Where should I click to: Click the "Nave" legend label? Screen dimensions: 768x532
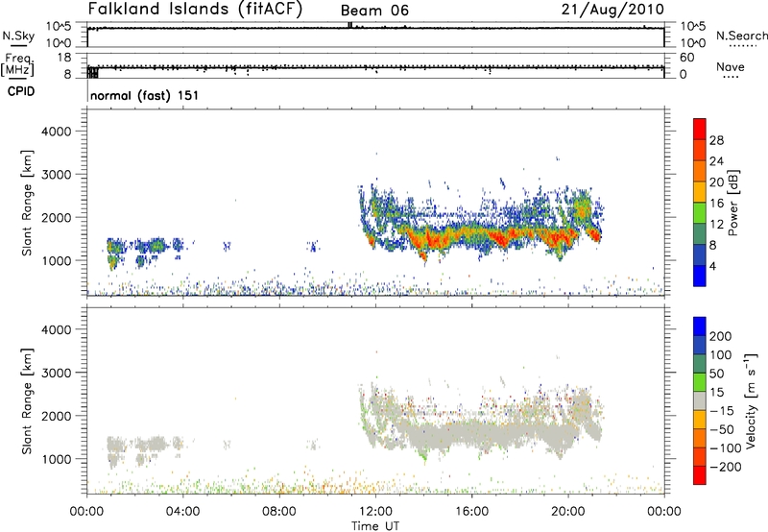[x=731, y=66]
